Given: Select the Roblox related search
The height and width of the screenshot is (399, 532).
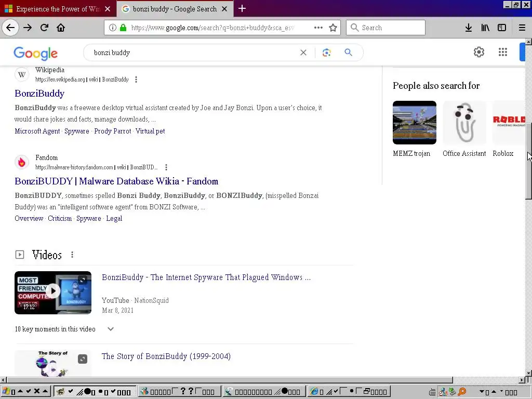Looking at the screenshot, I should [x=508, y=129].
